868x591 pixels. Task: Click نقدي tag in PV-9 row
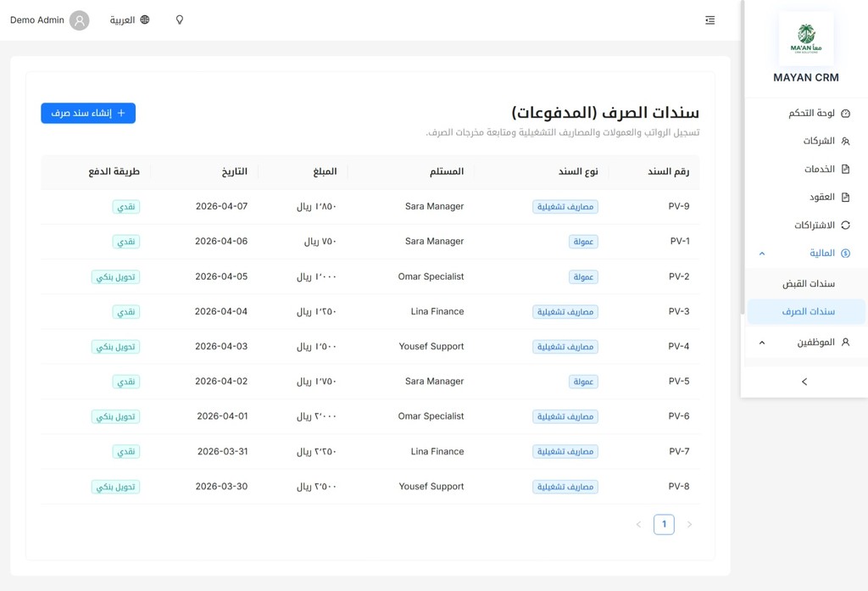tap(126, 207)
